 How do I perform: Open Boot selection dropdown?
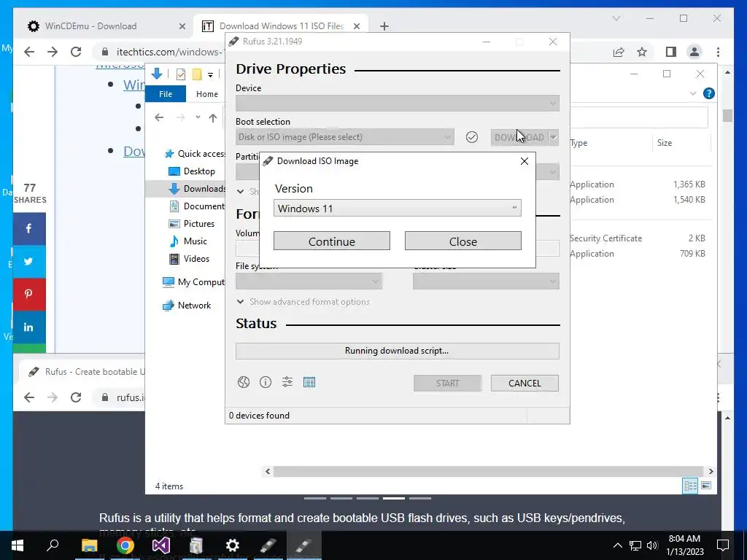[344, 137]
